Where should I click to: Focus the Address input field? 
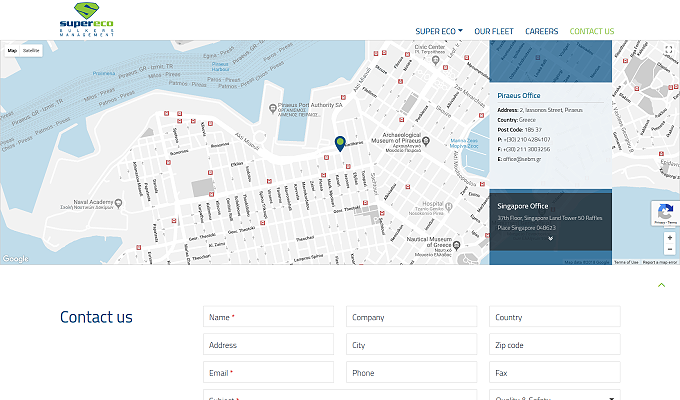(x=268, y=344)
